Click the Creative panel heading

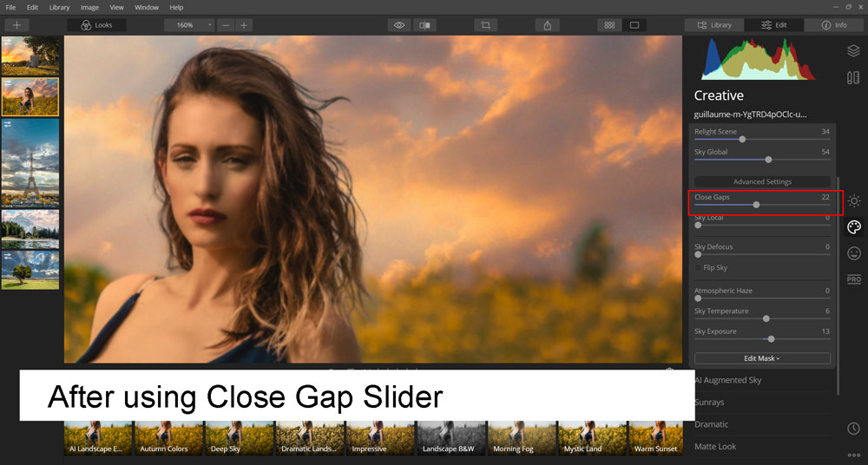[x=719, y=95]
